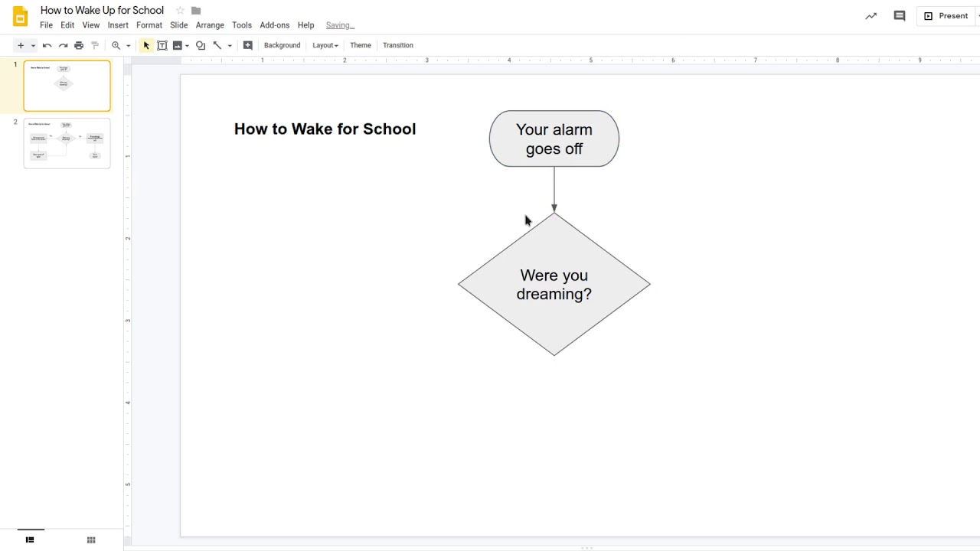Image resolution: width=980 pixels, height=551 pixels.
Task: Select the 'Your alarm goes off' shape
Action: (554, 139)
